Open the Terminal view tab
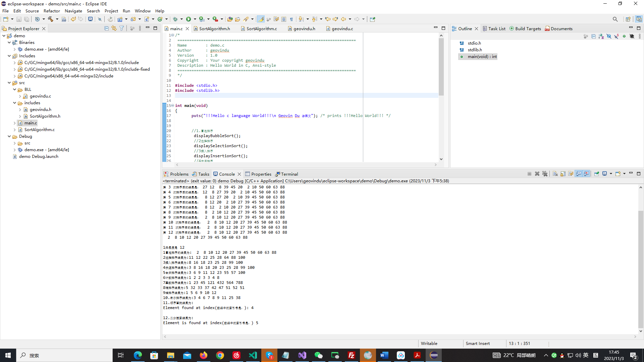 click(x=289, y=174)
